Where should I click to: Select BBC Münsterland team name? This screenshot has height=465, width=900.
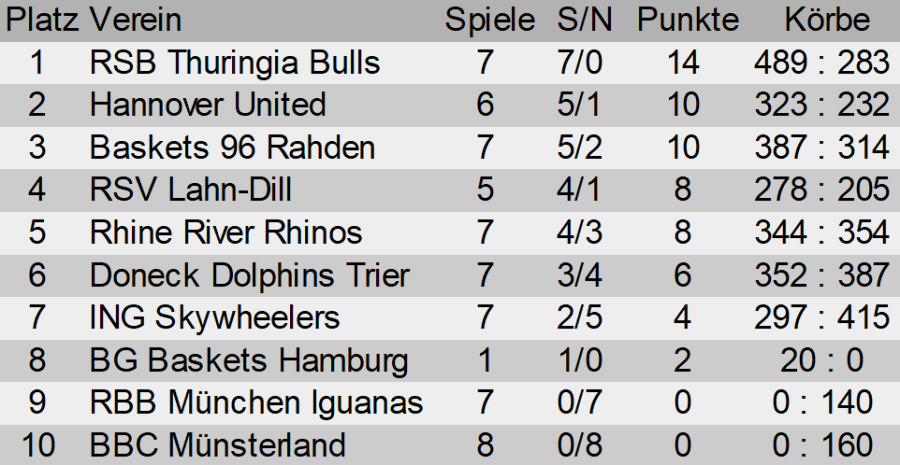tap(218, 445)
